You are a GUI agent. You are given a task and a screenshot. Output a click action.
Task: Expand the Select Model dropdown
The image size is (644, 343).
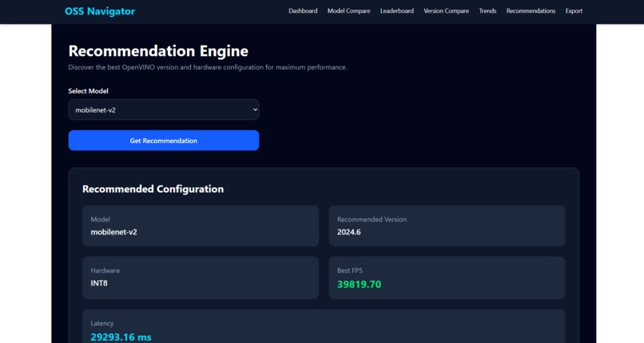[x=164, y=110]
